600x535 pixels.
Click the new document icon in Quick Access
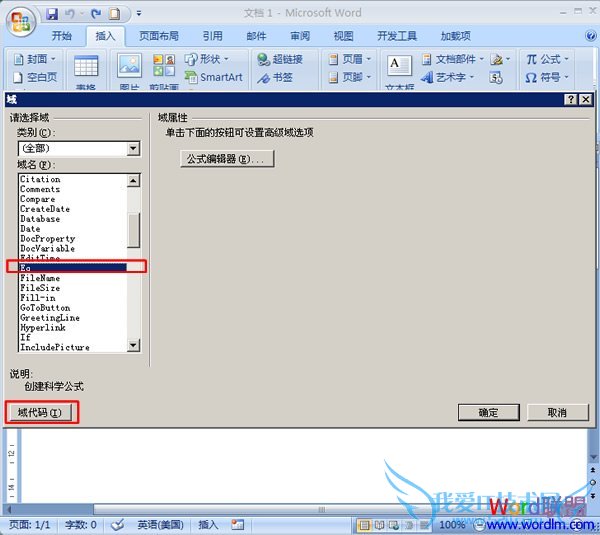coord(114,14)
